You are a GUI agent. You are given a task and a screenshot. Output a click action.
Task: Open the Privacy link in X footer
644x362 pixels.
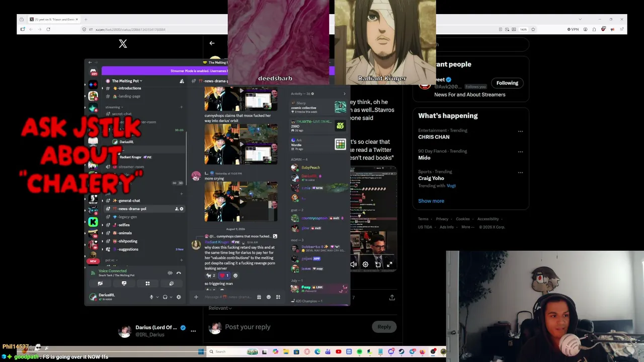pyautogui.click(x=442, y=219)
